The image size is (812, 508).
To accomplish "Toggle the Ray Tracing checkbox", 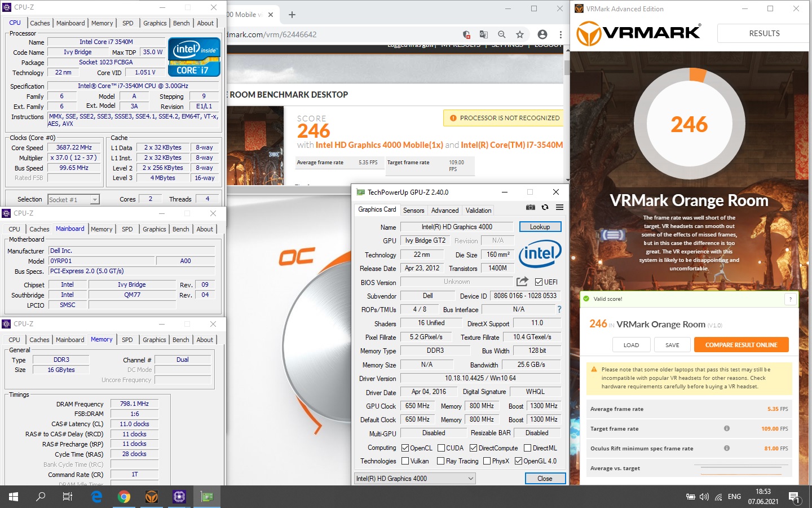I will (x=441, y=461).
